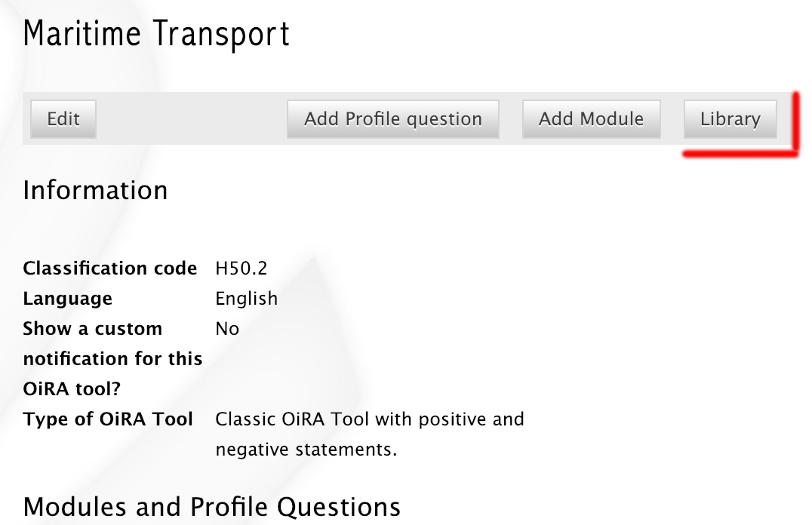Screen dimensions: 812x525
Task: Click the 'Classic OiRA Tool with positive' text
Action: tap(369, 419)
